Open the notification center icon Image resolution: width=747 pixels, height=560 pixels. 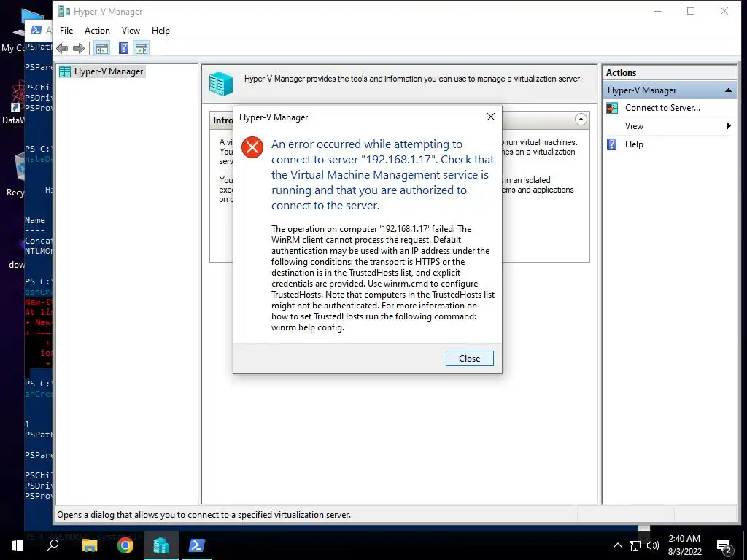click(x=724, y=546)
